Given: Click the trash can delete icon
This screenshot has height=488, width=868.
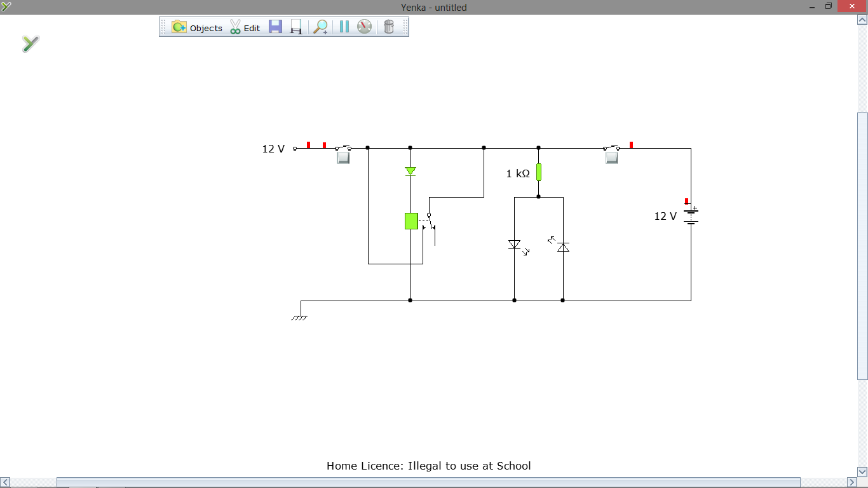Looking at the screenshot, I should (x=389, y=27).
